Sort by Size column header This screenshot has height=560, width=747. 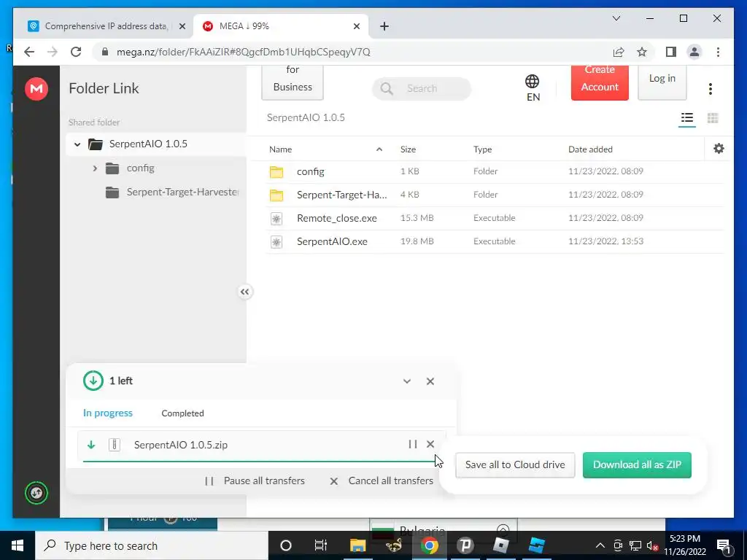[408, 149]
